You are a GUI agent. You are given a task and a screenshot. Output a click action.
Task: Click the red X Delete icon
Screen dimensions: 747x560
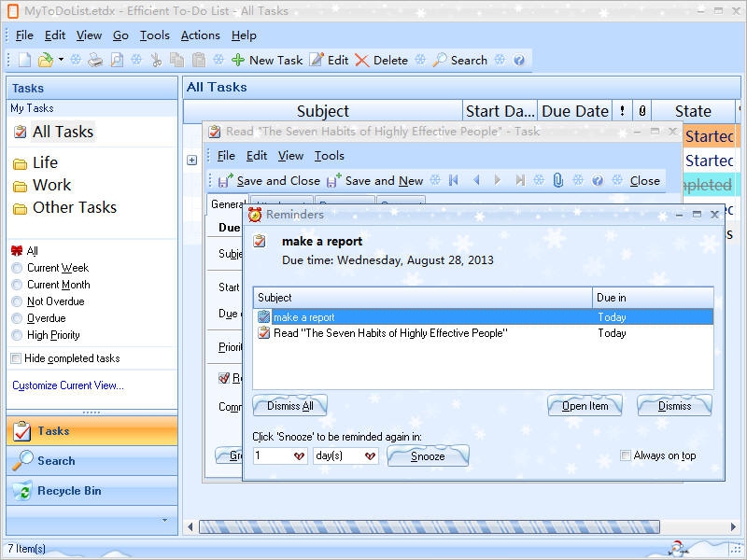click(361, 60)
